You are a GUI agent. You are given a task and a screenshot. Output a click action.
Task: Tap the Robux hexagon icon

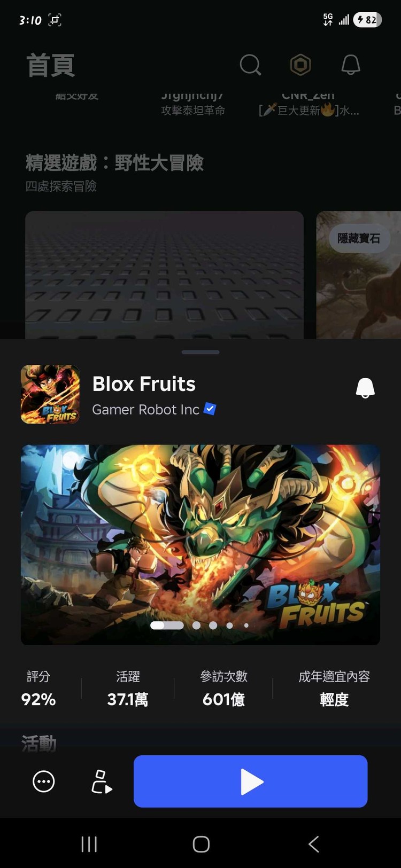[x=300, y=65]
